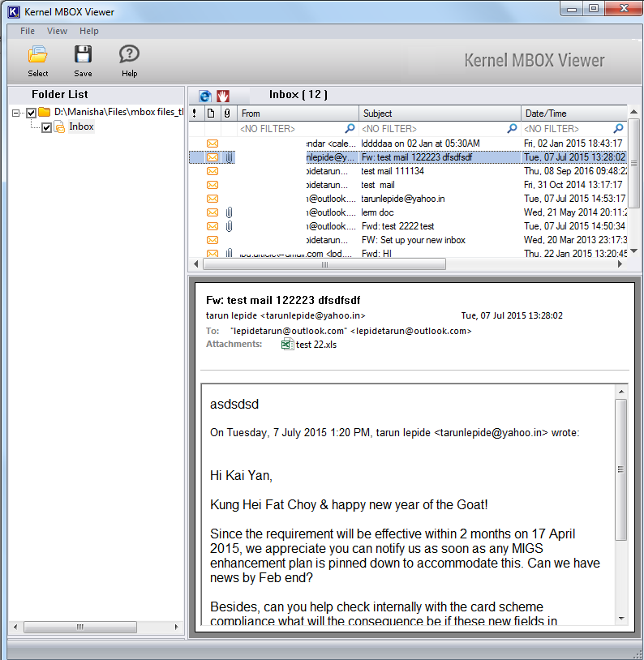The width and height of the screenshot is (644, 660).
Task: Click the Folder List horizontal scrollbar thumb
Action: [x=80, y=628]
